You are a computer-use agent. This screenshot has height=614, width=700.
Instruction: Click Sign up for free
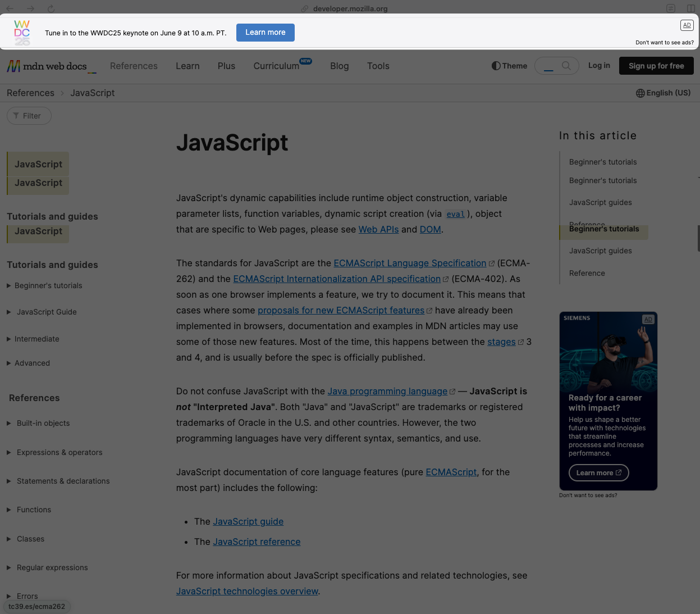656,66
